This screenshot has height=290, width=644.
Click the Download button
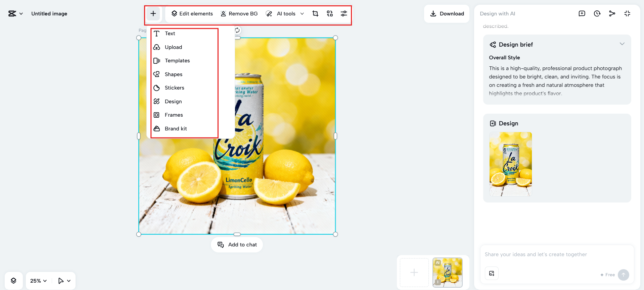(447, 14)
